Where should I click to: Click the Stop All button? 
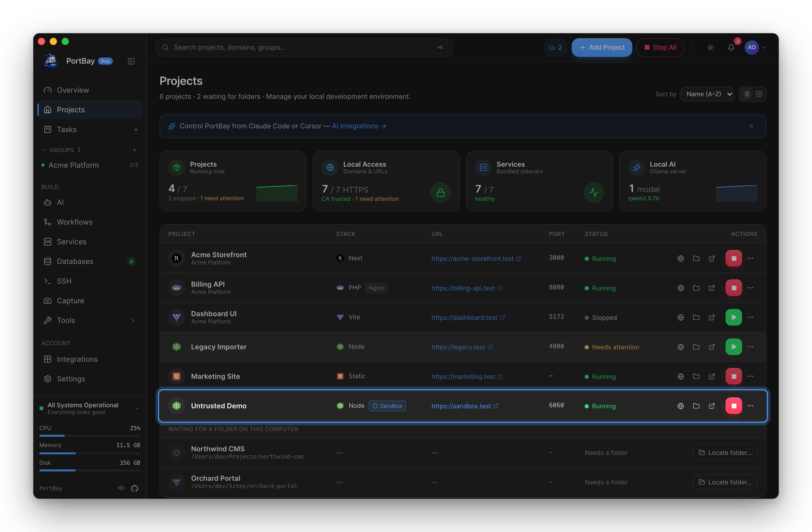coord(660,47)
